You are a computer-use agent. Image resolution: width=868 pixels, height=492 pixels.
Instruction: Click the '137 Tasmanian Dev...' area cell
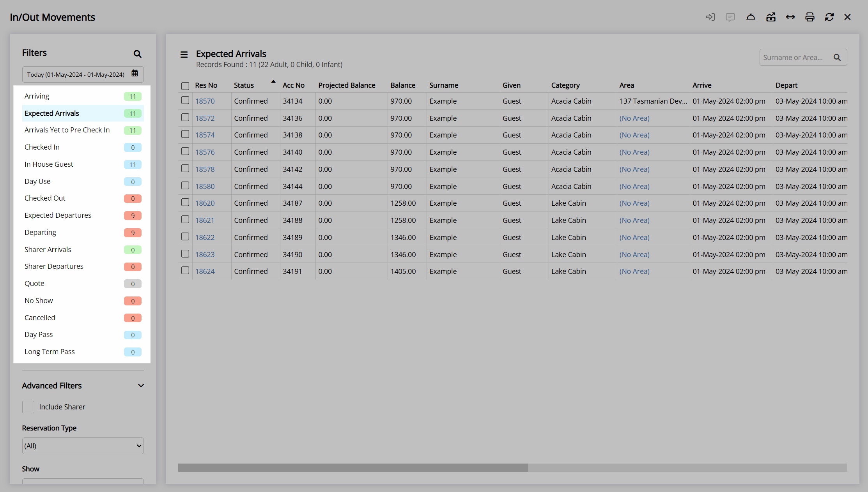[653, 101]
